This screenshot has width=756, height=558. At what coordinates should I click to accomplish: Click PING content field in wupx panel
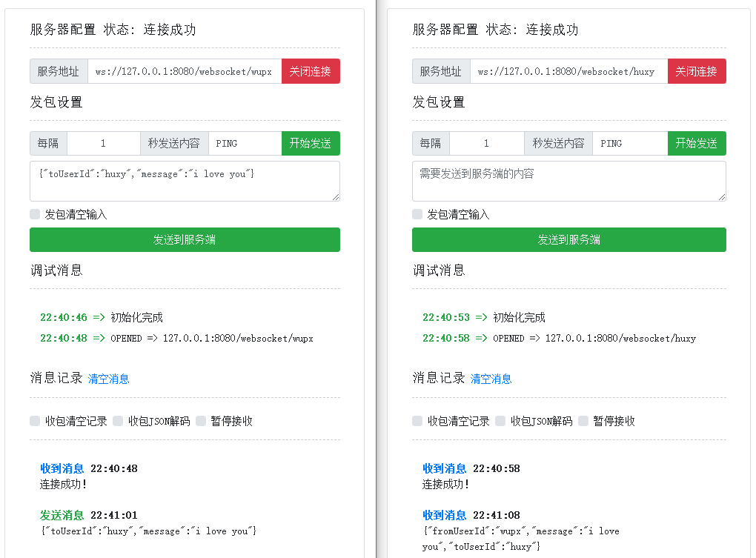click(245, 143)
